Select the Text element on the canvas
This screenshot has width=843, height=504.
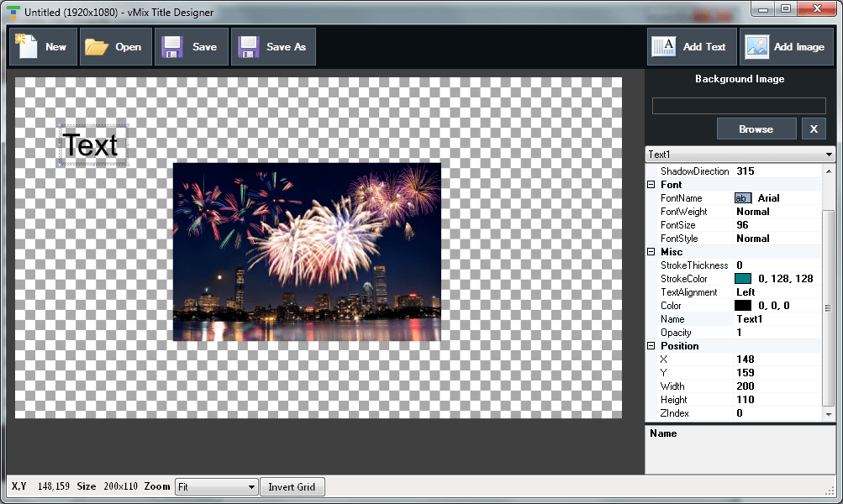92,144
